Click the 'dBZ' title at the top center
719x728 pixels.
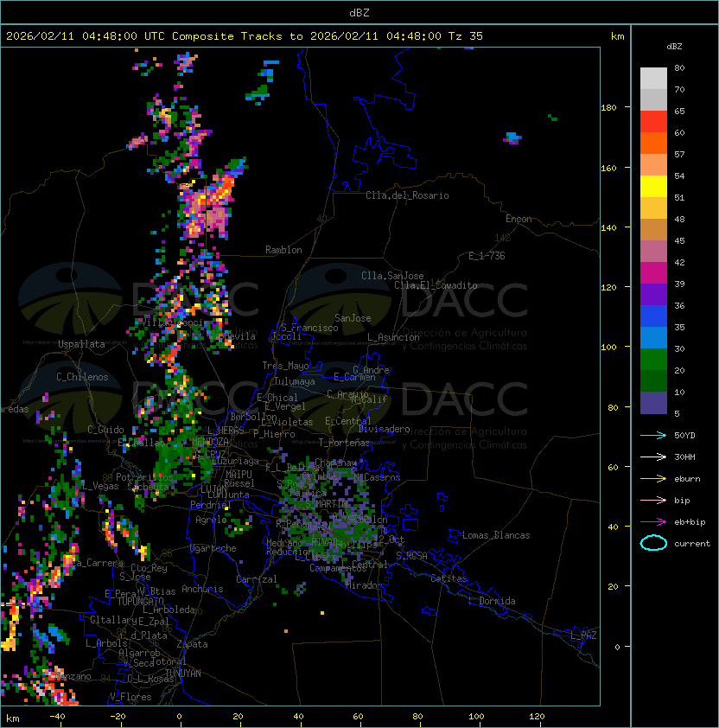pos(359,12)
